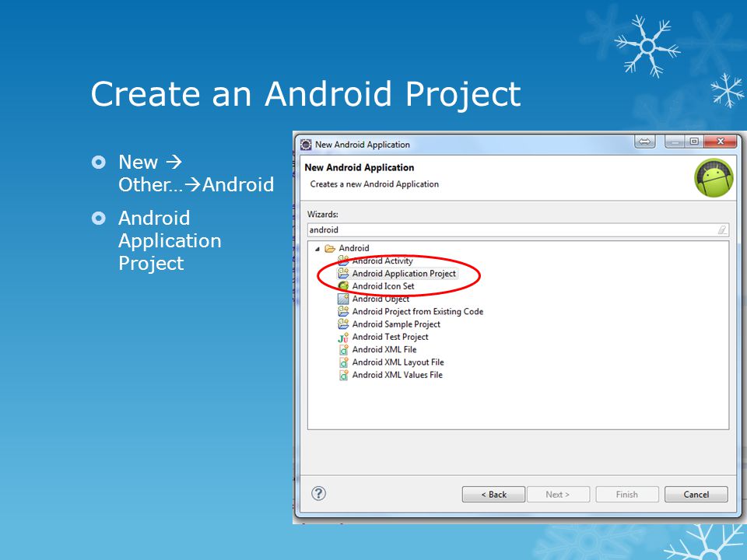The height and width of the screenshot is (560, 747).
Task: Open dialog help via question mark icon
Action: (319, 493)
